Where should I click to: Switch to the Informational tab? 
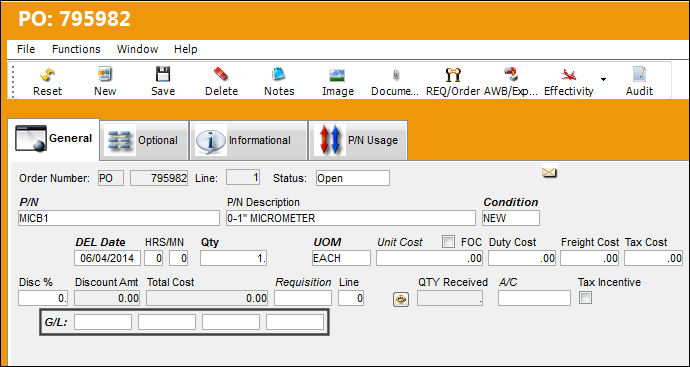249,140
